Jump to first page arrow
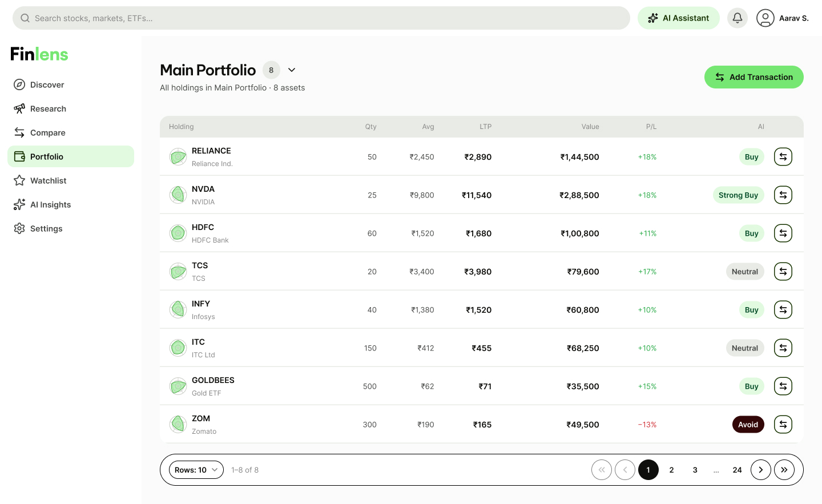 point(602,470)
